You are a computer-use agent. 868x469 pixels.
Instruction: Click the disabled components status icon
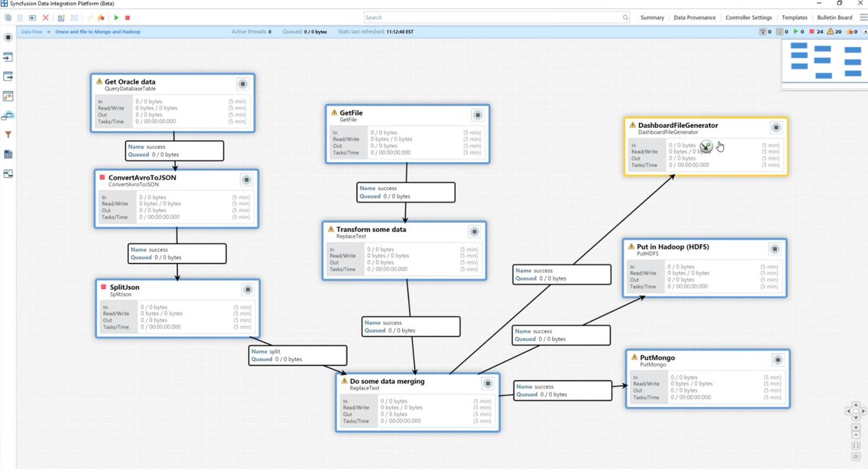point(850,32)
